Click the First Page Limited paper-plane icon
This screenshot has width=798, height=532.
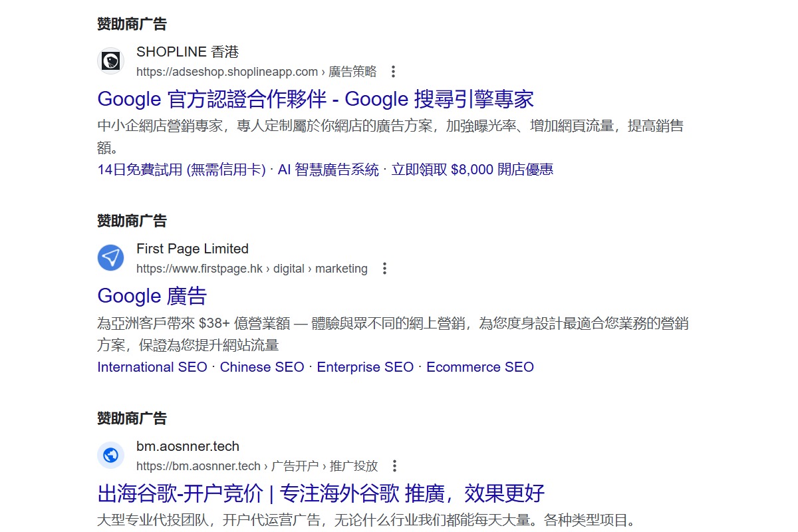tap(110, 258)
